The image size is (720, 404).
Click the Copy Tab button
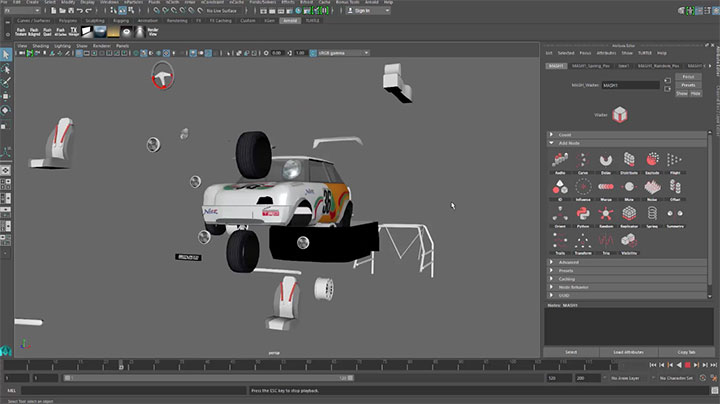(x=686, y=352)
